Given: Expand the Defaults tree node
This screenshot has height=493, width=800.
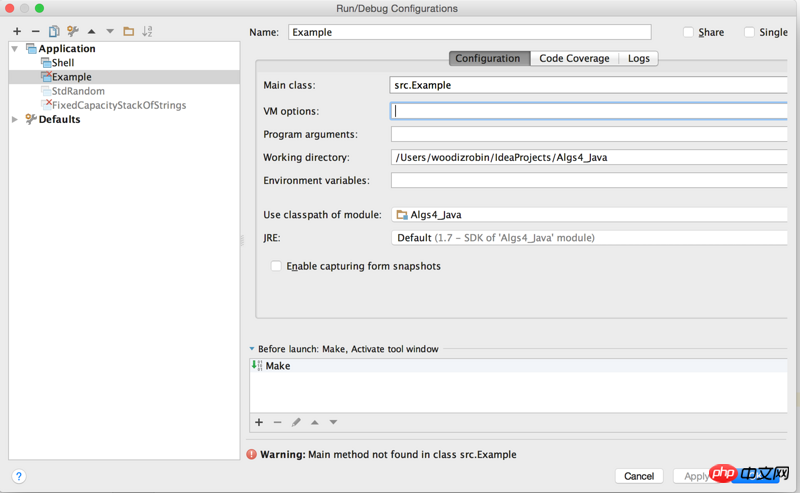Looking at the screenshot, I should 15,119.
